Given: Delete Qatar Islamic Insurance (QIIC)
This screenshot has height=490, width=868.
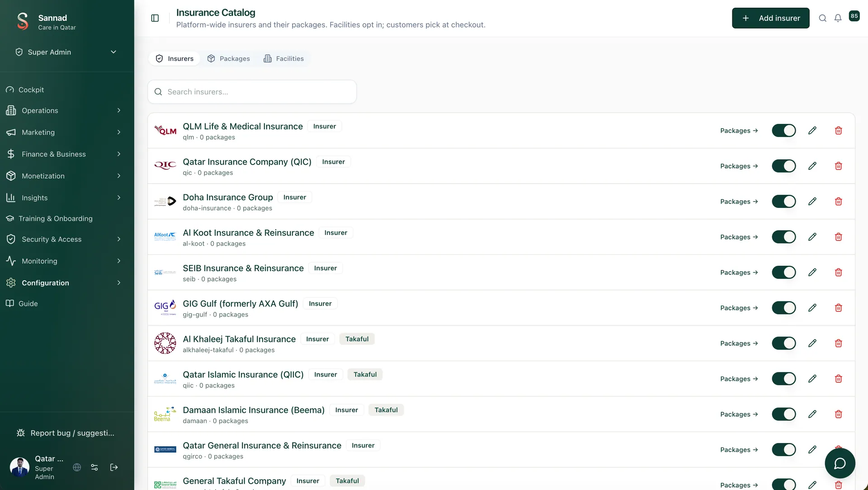Looking at the screenshot, I should [x=838, y=379].
